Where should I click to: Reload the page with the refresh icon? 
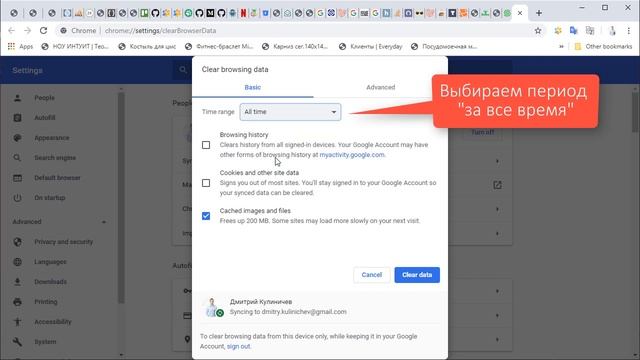tap(43, 31)
